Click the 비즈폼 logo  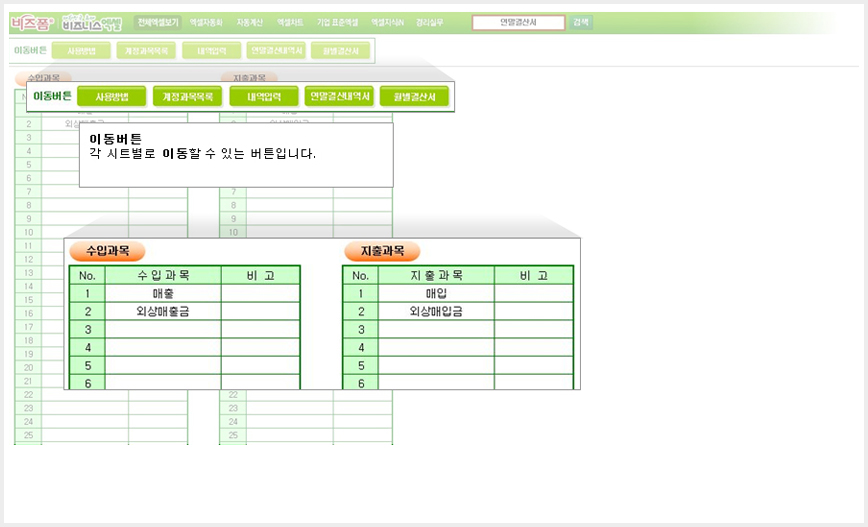tap(32, 23)
